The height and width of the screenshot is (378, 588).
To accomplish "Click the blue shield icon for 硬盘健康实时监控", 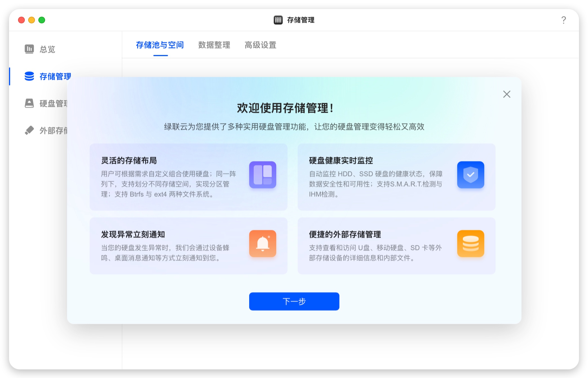I will 471,175.
